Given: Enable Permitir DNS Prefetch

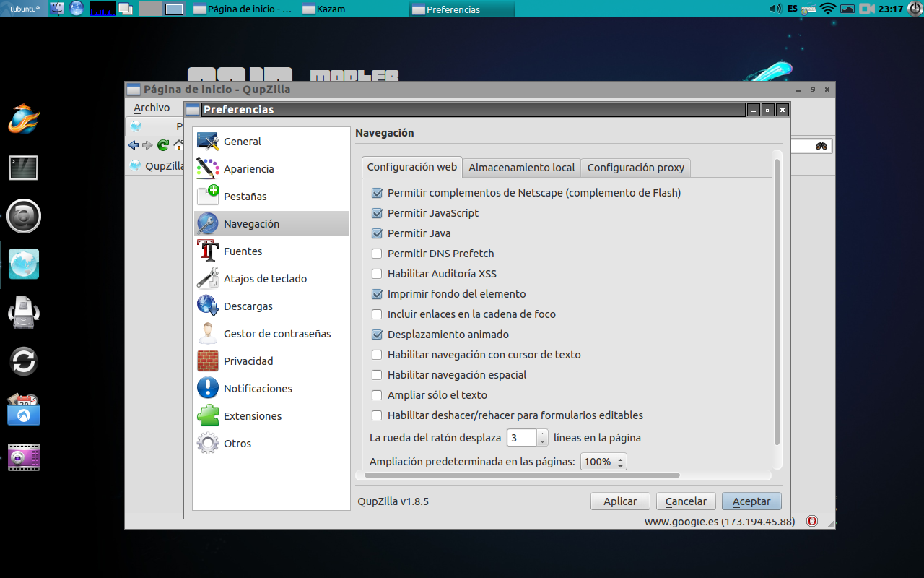Looking at the screenshot, I should [377, 254].
